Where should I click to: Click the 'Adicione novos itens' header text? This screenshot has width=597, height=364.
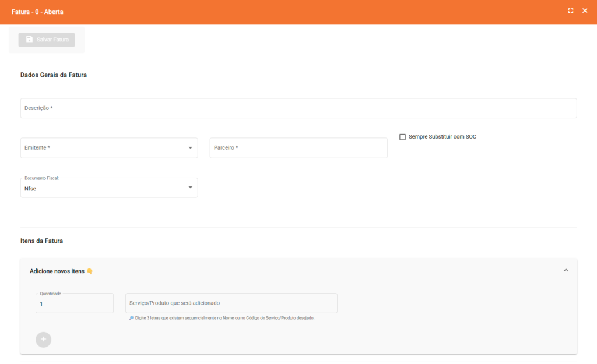[x=57, y=271]
